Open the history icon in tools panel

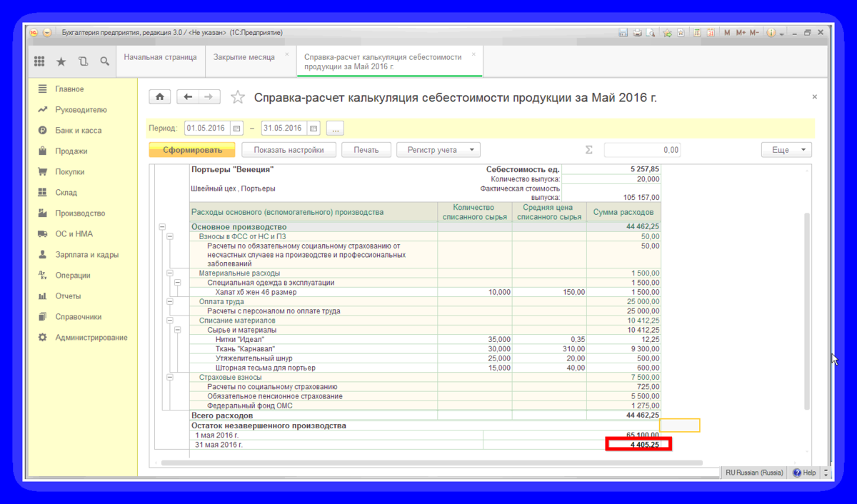(83, 61)
